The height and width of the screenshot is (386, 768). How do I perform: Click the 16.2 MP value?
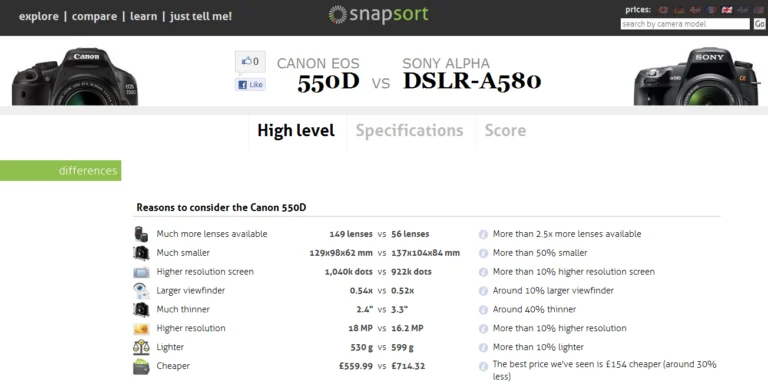point(408,328)
